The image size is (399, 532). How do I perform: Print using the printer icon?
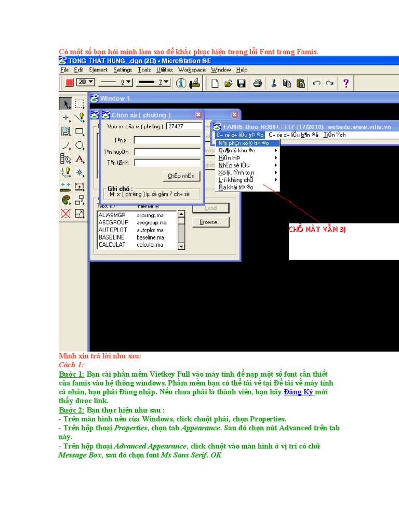[x=258, y=83]
